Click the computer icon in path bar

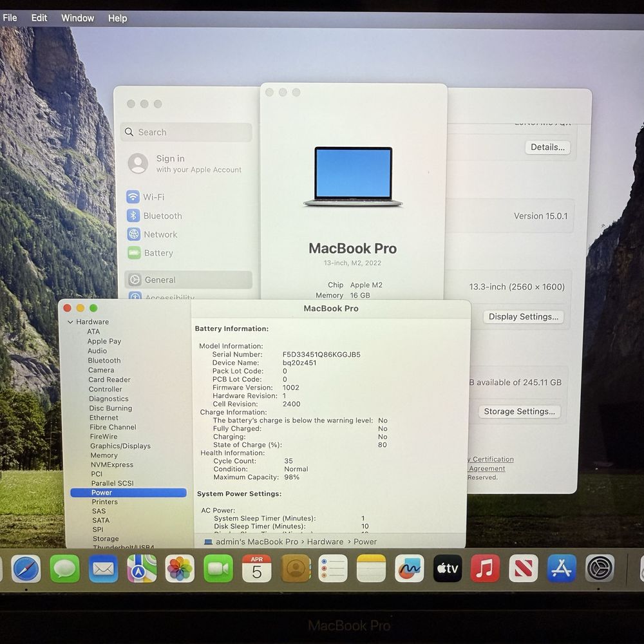[x=208, y=542]
